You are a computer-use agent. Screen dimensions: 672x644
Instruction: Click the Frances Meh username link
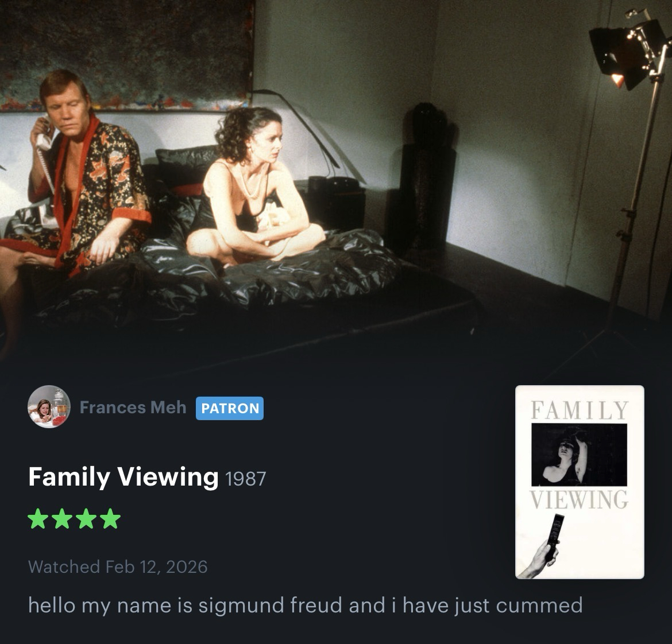coord(133,407)
